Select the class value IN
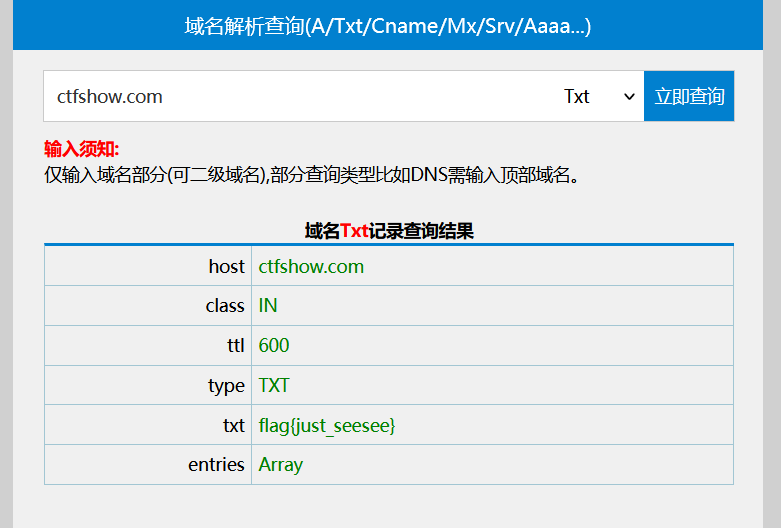 [268, 305]
